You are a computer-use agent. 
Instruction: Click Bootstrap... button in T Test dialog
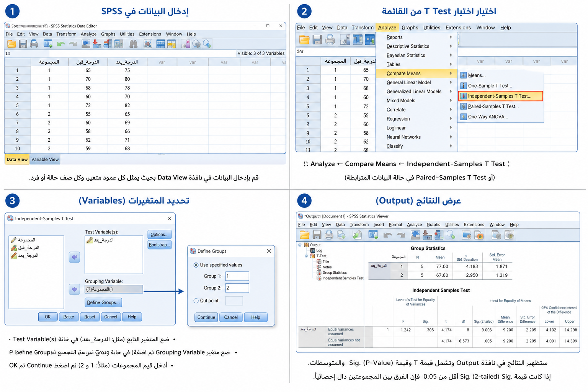[159, 245]
